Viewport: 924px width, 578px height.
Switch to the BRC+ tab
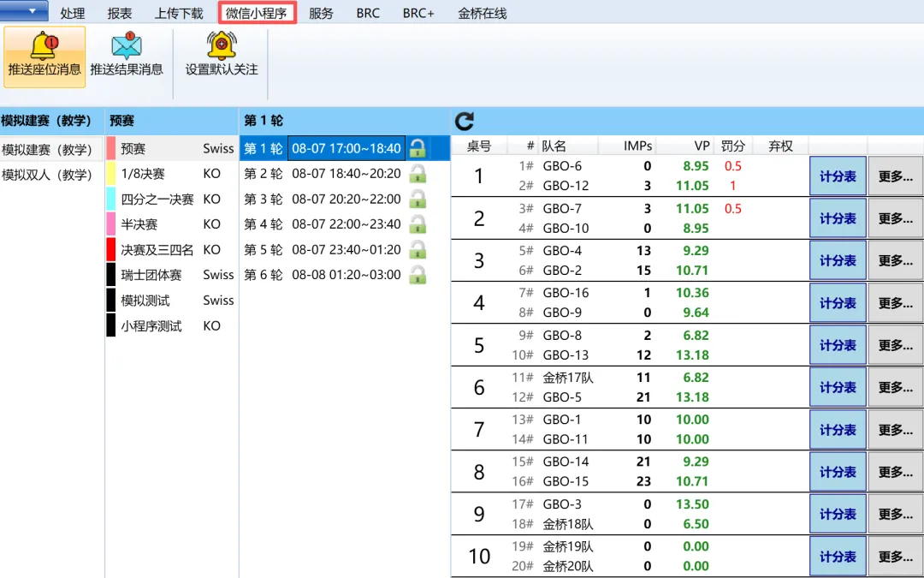[418, 13]
